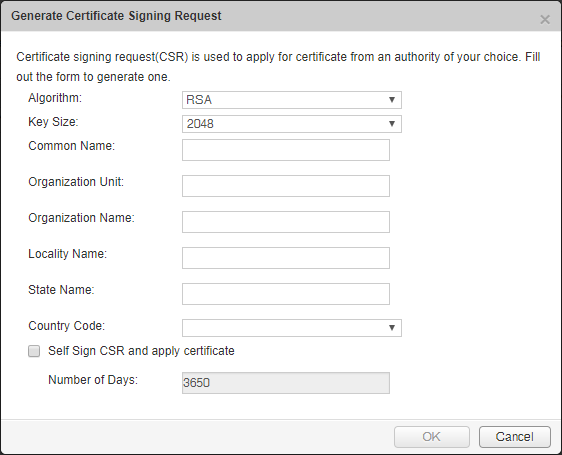Click the 'Self Sign CSR and apply certificate' label
The width and height of the screenshot is (562, 455).
(x=141, y=351)
